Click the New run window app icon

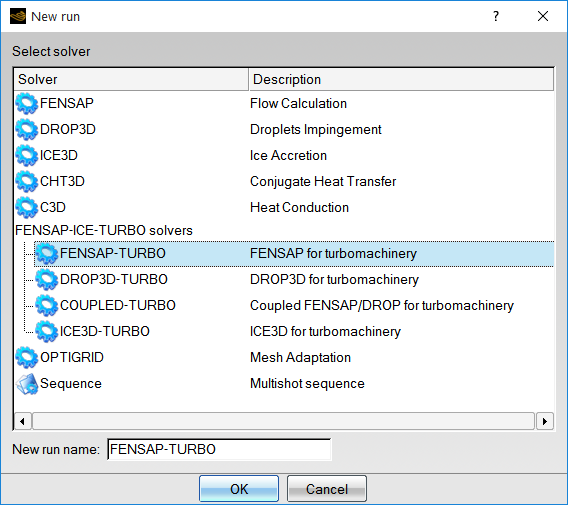pos(18,16)
